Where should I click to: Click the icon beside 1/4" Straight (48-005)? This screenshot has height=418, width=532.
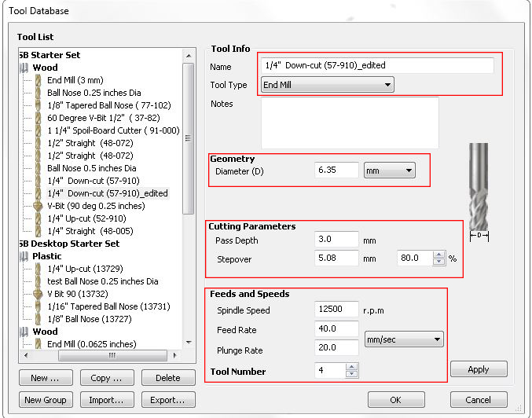(39, 231)
